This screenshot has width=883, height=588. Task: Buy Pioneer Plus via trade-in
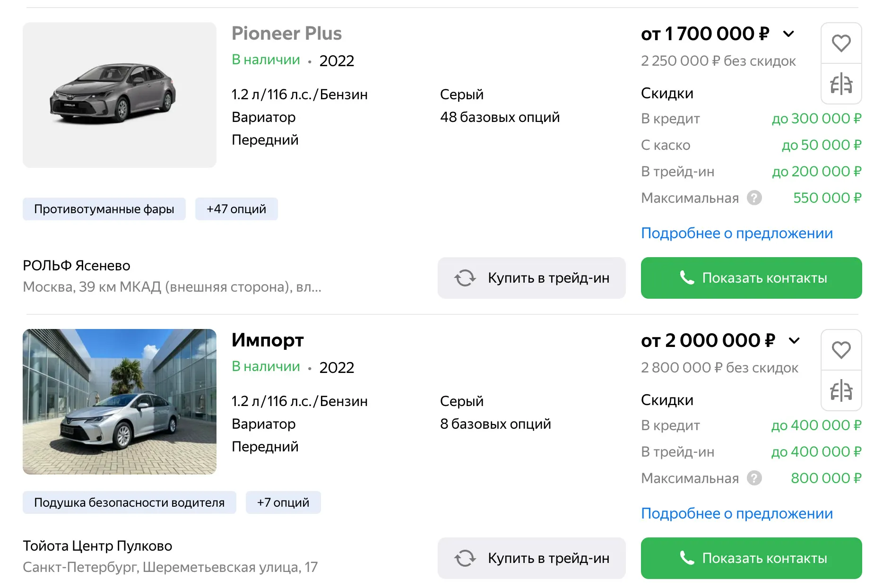[531, 278]
